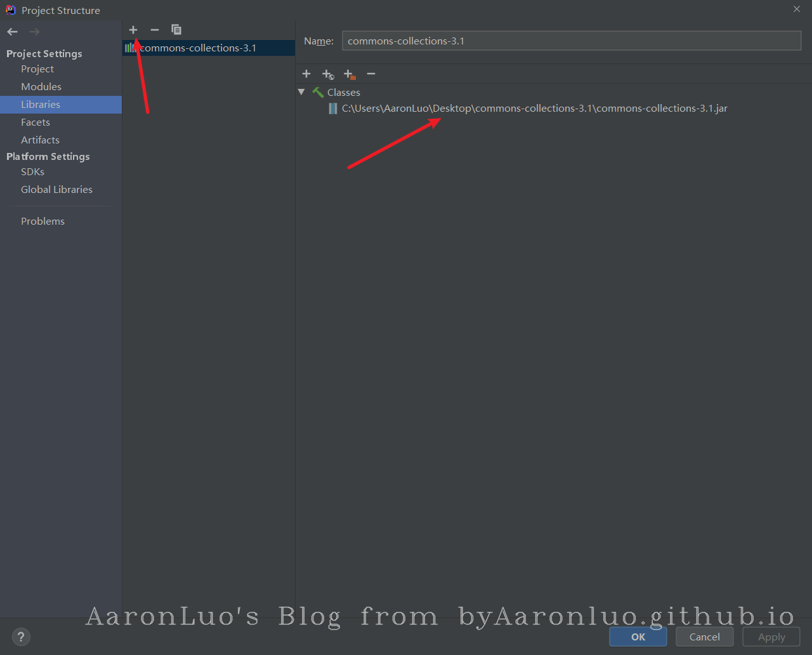
Task: Remove the selected root in the details toolbar
Action: 371,74
